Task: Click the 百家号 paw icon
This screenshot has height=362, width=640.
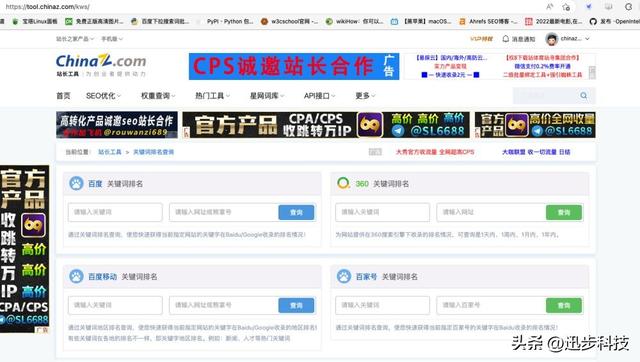Action: (344, 276)
